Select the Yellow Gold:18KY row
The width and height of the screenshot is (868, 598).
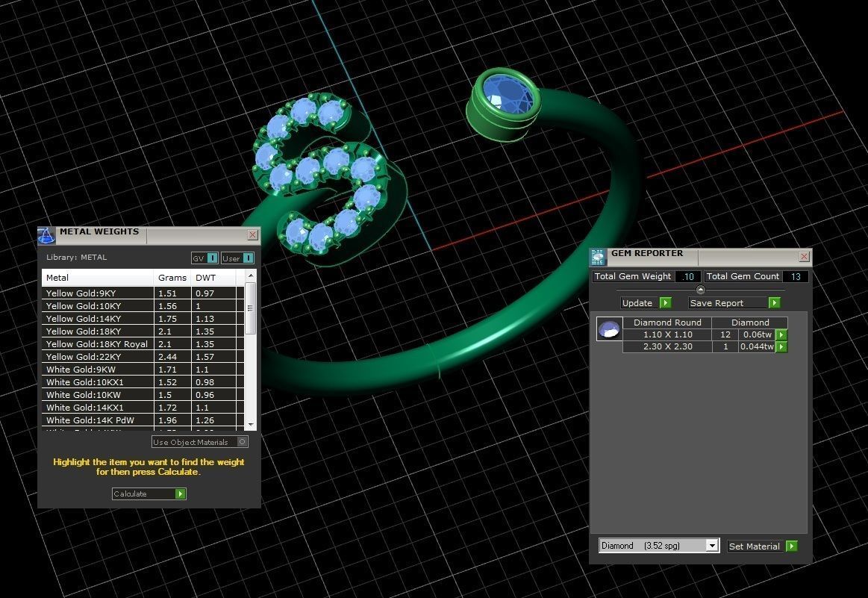click(143, 331)
